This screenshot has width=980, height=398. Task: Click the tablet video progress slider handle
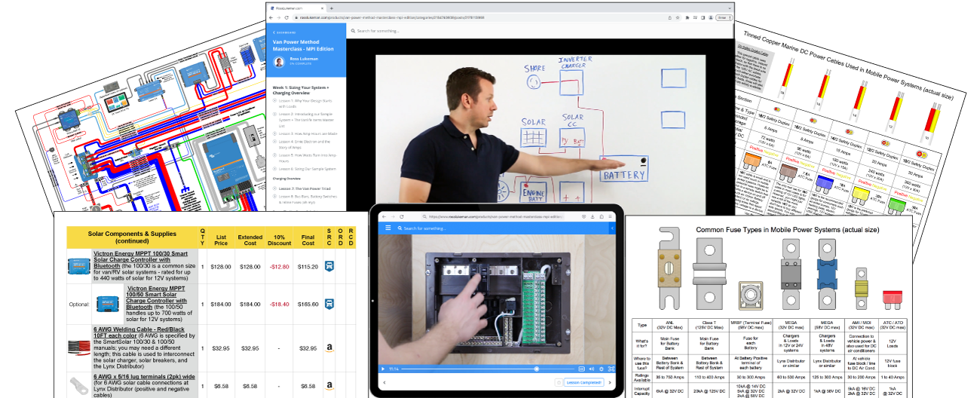point(537,369)
